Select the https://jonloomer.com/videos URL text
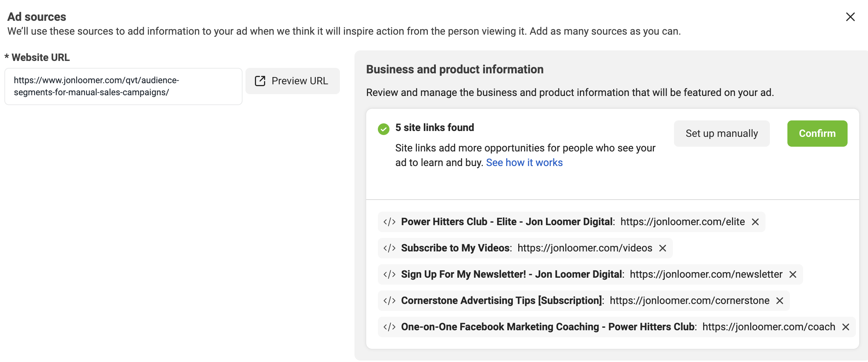 pyautogui.click(x=585, y=248)
